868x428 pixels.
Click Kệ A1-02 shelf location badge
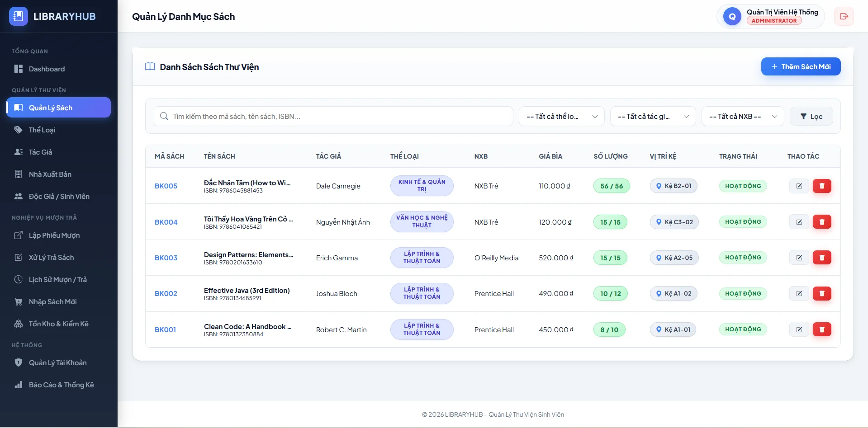[674, 293]
